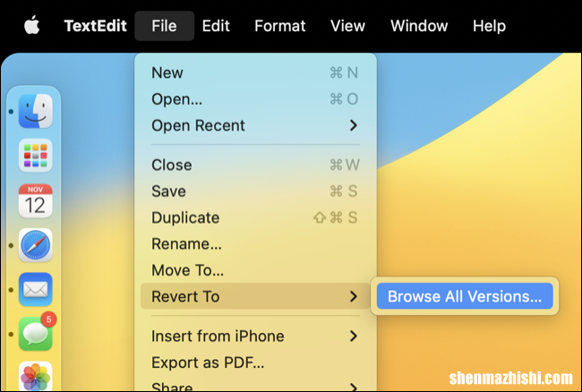The image size is (582, 392).
Task: Open the Format menu
Action: click(280, 26)
